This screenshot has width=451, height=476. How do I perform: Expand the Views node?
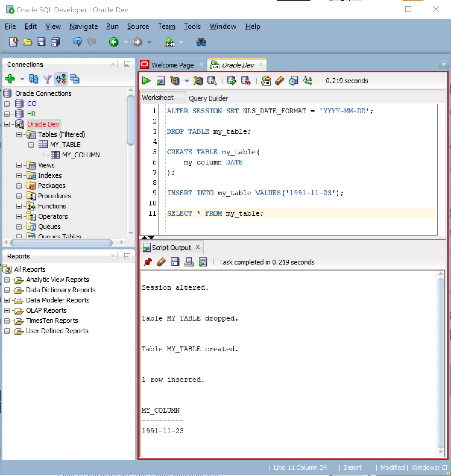point(19,165)
